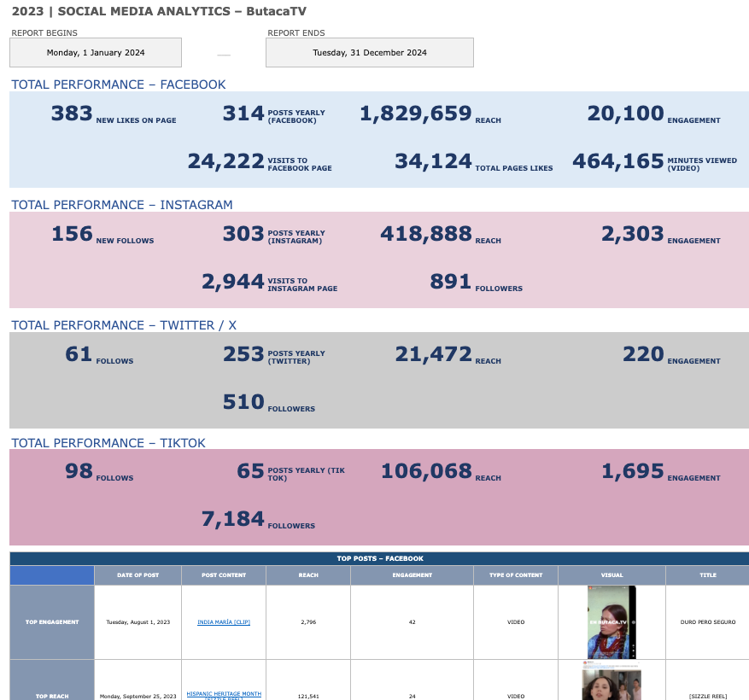Select the "TOTAL PERFORMANCE – TIKTOK" heading
This screenshot has width=749, height=700.
[x=108, y=443]
